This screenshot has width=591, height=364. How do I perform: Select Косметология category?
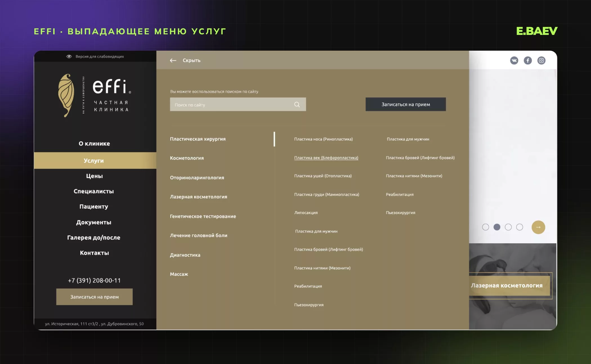coord(187,158)
